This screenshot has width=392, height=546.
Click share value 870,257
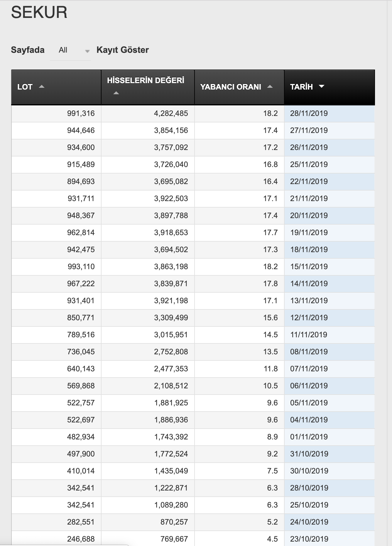pos(174,522)
